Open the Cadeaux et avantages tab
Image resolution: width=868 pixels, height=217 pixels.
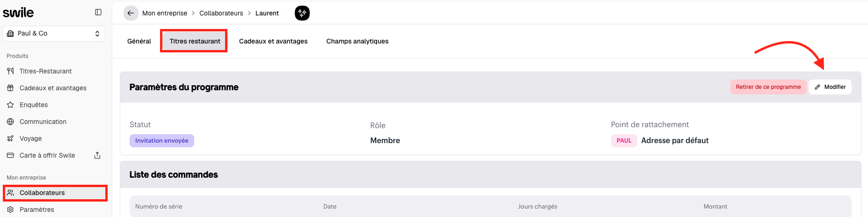(x=273, y=41)
